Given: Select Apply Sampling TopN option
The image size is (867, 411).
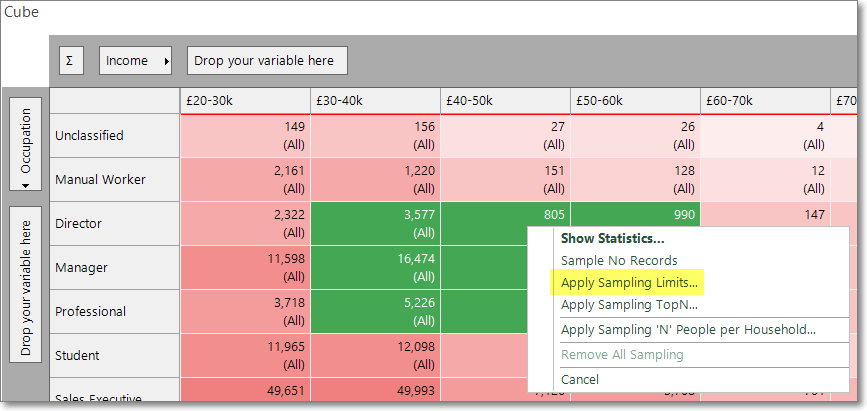Looking at the screenshot, I should pos(629,305).
